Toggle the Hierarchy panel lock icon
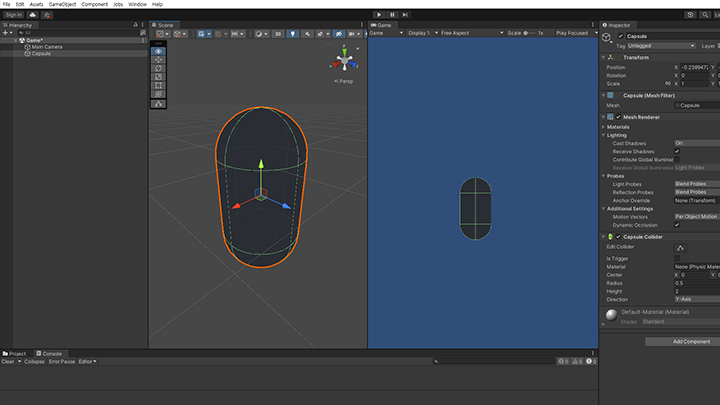Screen dimensions: 720x405 click(135, 25)
